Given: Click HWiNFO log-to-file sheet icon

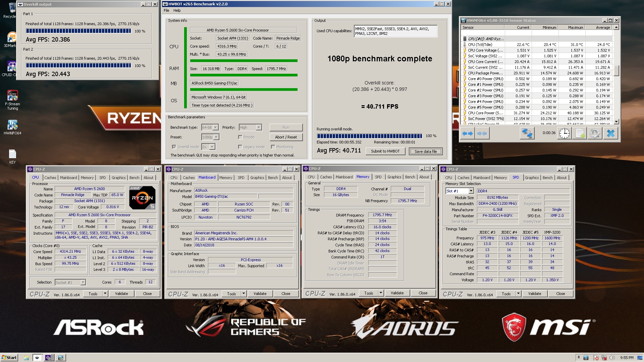Looking at the screenshot, I should tap(580, 133).
